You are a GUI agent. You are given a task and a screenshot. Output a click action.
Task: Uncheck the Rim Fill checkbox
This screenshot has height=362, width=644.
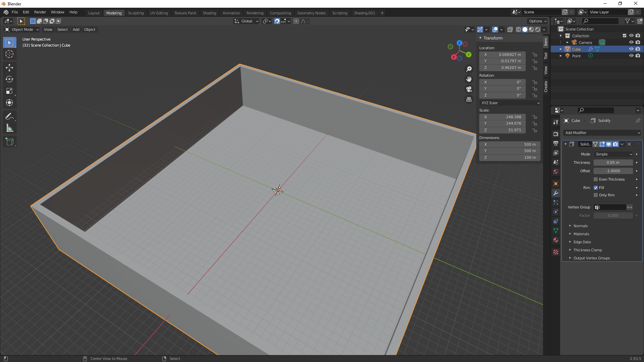(596, 188)
